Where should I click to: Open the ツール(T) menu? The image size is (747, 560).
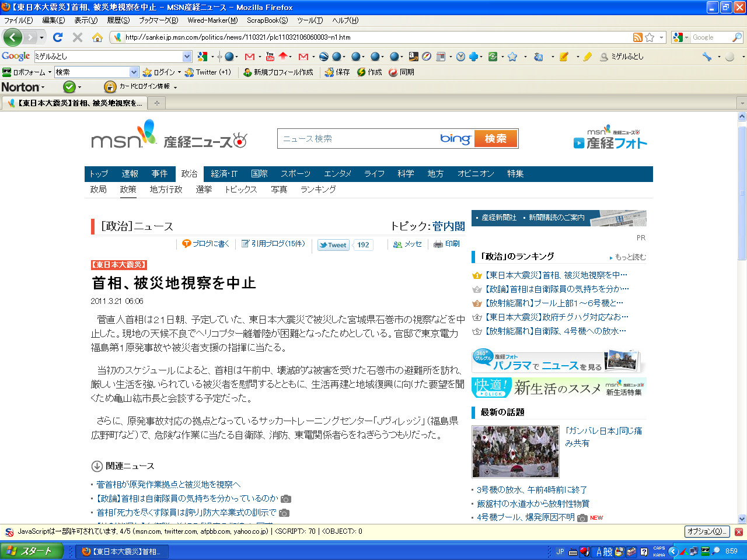pos(310,20)
